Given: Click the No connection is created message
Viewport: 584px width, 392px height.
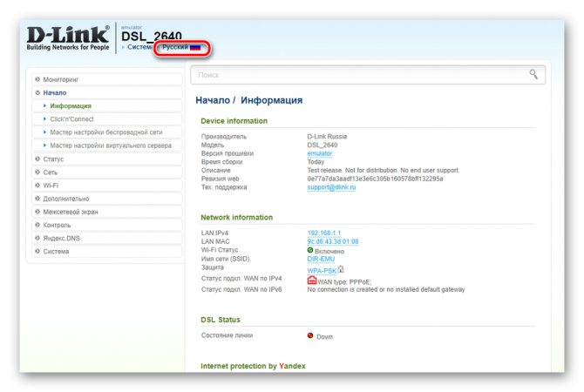Looking at the screenshot, I should coord(386,289).
